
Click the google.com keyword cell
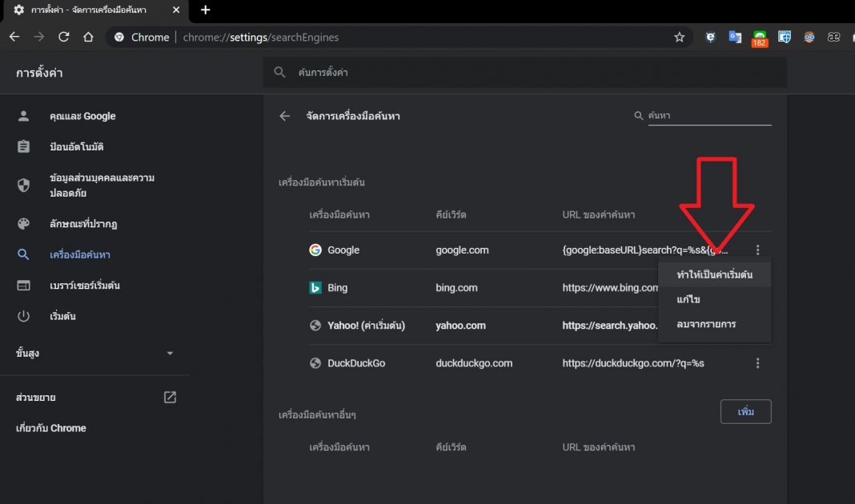[462, 250]
